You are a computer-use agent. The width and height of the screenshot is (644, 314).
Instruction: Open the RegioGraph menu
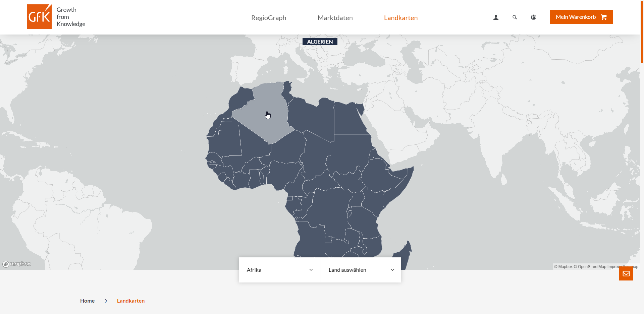tap(269, 18)
